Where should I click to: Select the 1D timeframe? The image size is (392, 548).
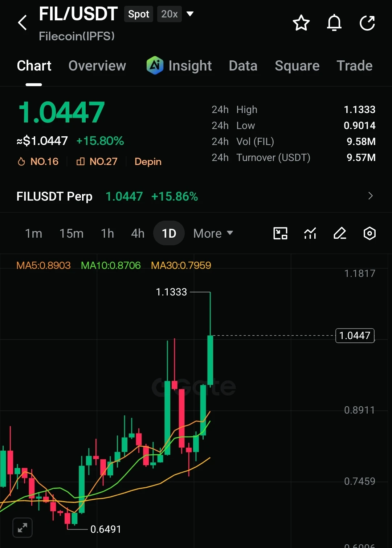169,233
